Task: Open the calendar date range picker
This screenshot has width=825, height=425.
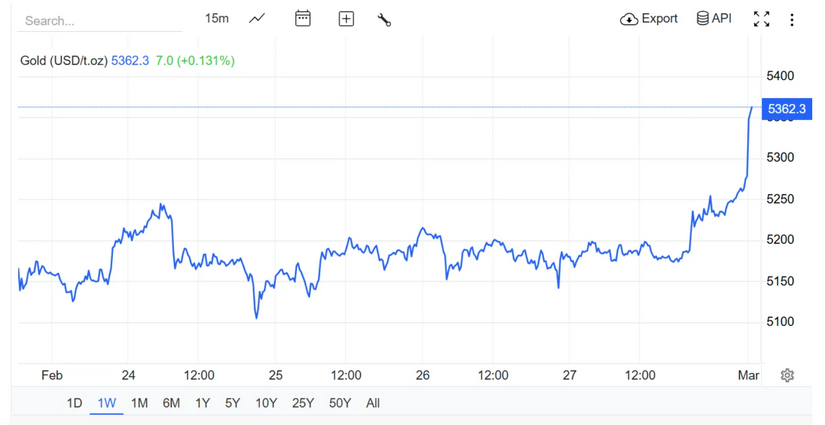Action: (x=303, y=18)
